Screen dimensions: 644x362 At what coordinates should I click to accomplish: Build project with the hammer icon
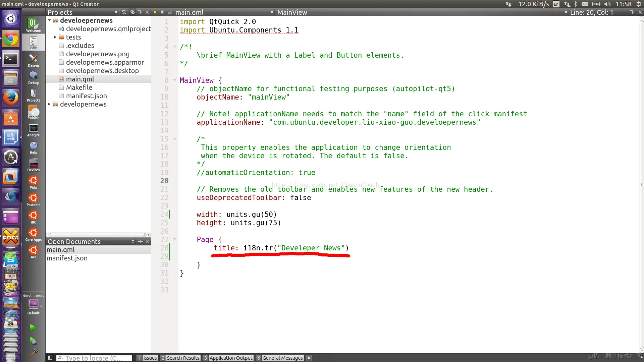pos(33,353)
